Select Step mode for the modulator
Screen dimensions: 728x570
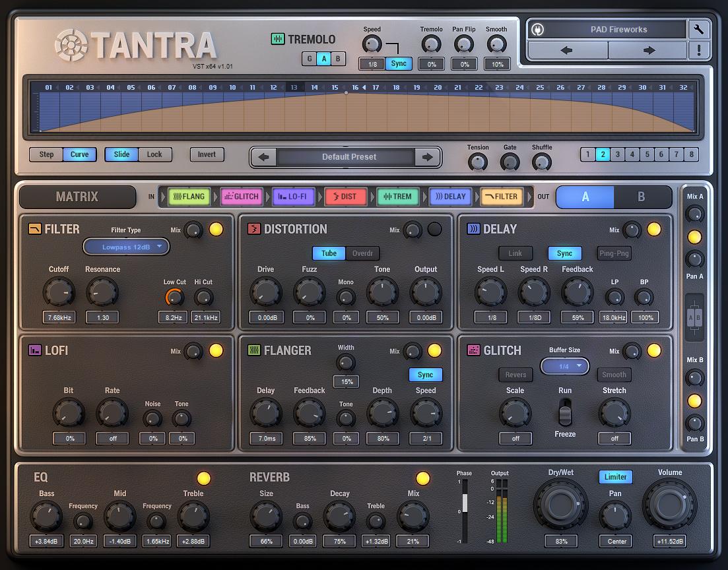pyautogui.click(x=46, y=154)
